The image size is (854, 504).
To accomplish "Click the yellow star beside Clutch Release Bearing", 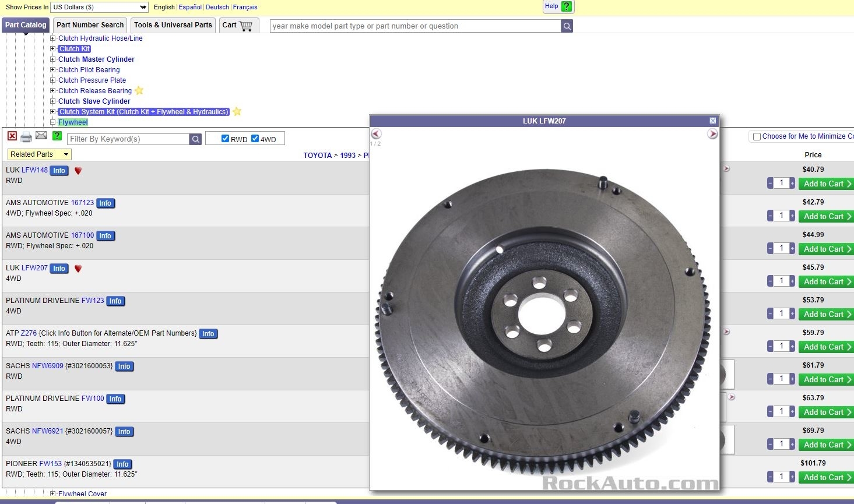I will click(139, 91).
